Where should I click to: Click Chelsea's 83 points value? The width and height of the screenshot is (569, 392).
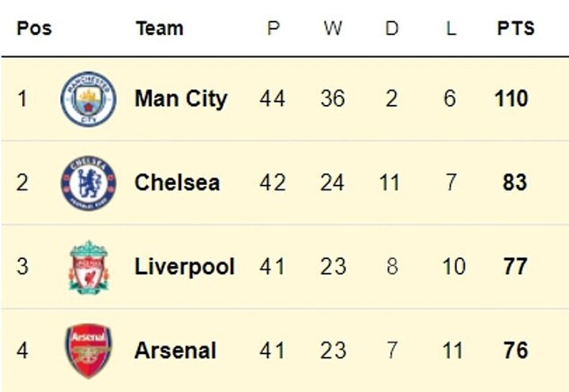[x=515, y=183]
